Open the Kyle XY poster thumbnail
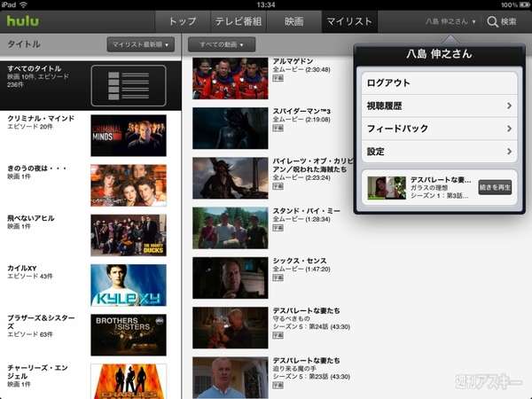The width and height of the screenshot is (532, 399). [129, 285]
